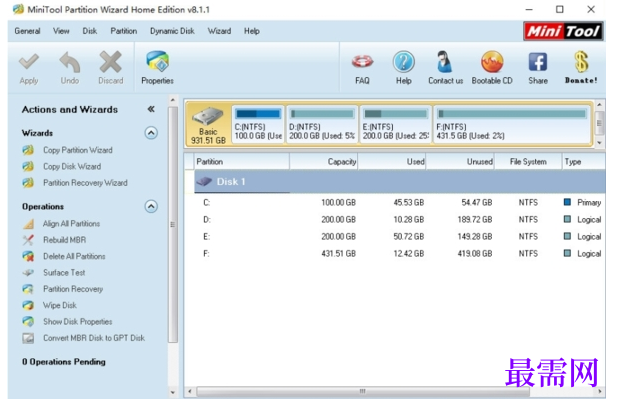The height and width of the screenshot is (404, 617).
Task: Launch the Bootable CD tool
Action: pyautogui.click(x=492, y=62)
